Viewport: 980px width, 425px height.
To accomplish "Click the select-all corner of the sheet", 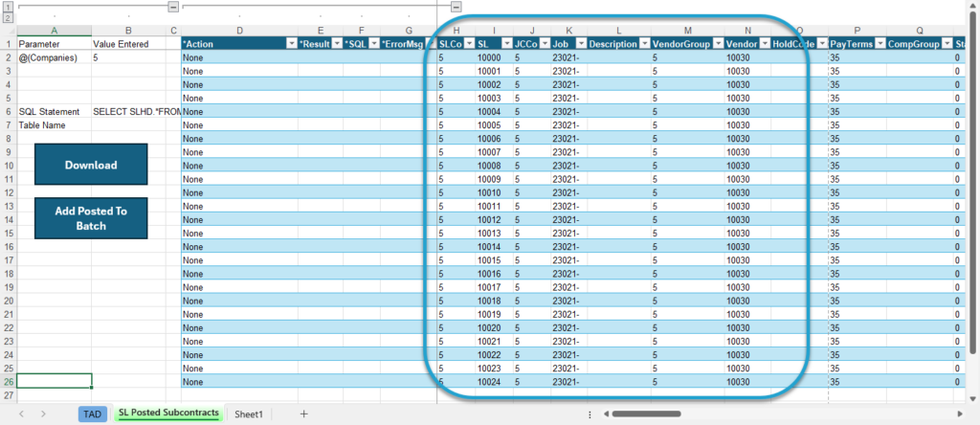I will tap(8, 30).
